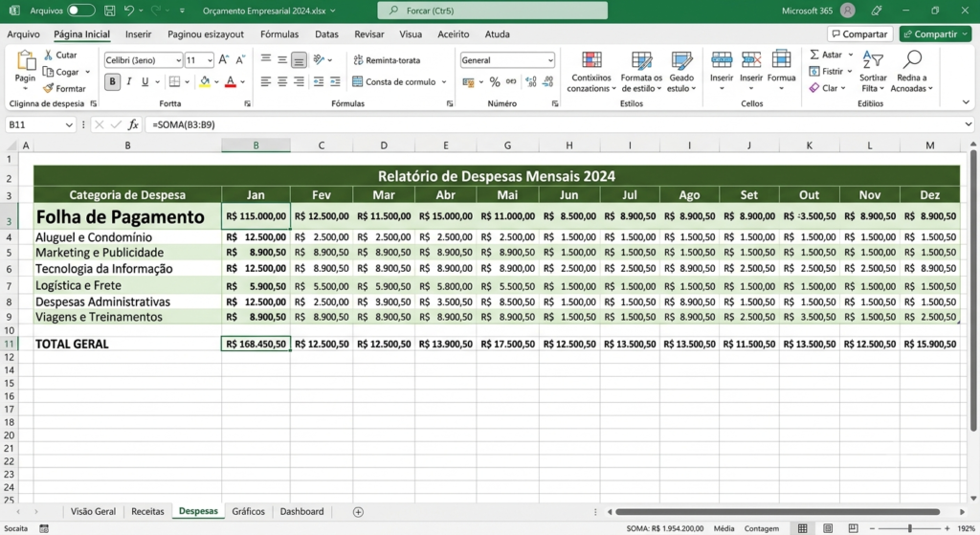The image size is (980, 535).
Task: Click the Forcar search box
Action: (x=493, y=11)
